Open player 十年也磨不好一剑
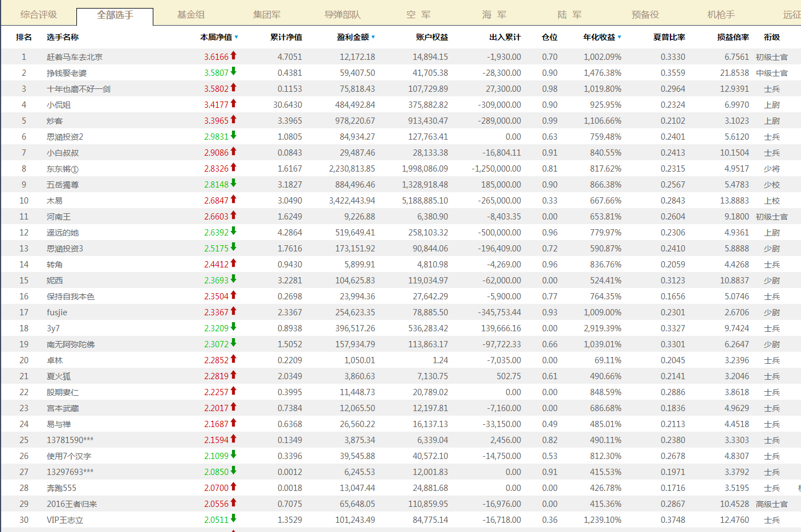 [x=79, y=89]
